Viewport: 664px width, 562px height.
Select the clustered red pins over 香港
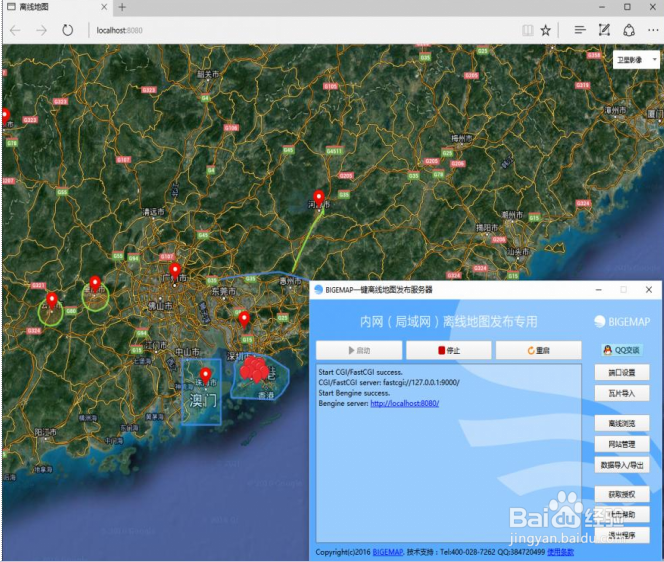[x=254, y=369]
